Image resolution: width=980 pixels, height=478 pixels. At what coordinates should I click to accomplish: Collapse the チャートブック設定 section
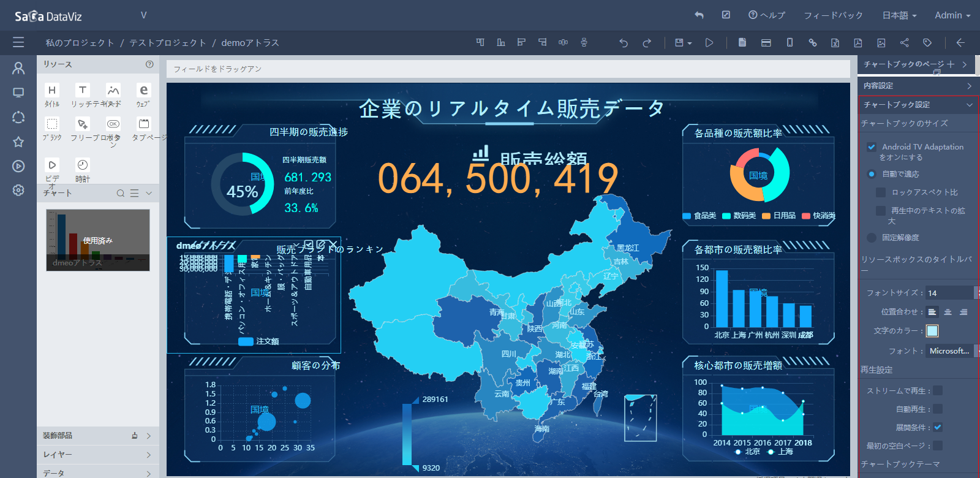[918, 105]
